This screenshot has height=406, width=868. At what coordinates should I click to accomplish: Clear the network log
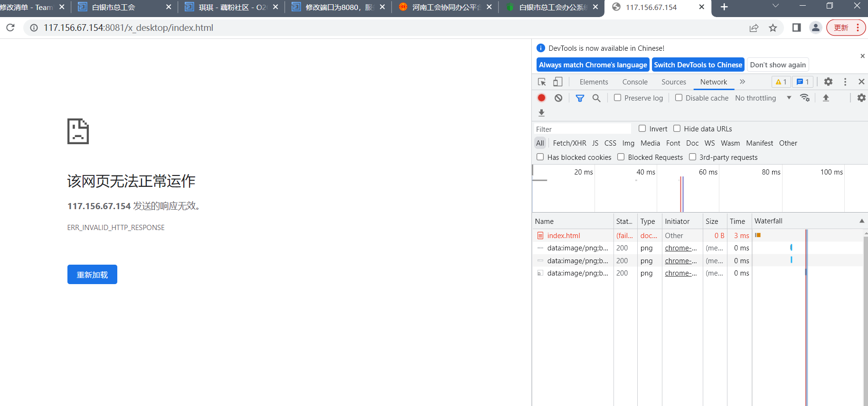coord(558,98)
